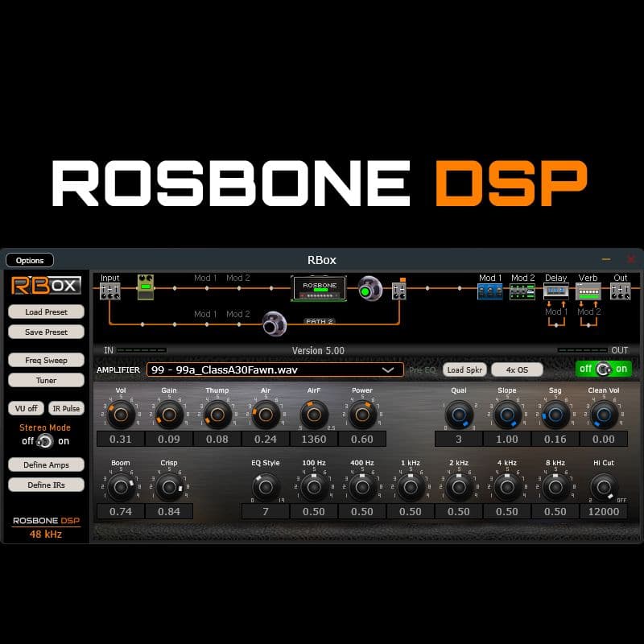Click the RBox logo
The width and height of the screenshot is (644, 644).
click(x=46, y=286)
